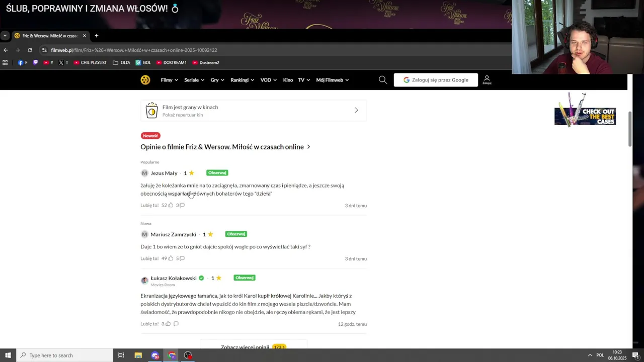The image size is (644, 362).
Task: Click the browser back arrow
Action: click(x=6, y=50)
